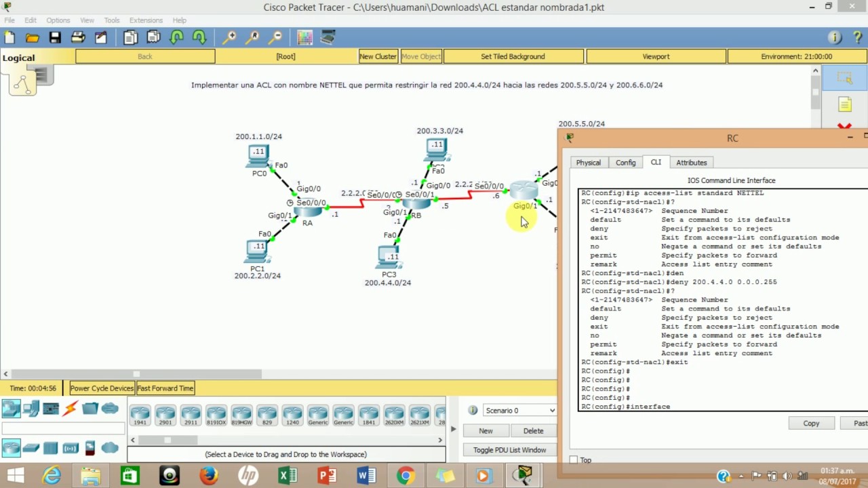Click PC0 in the topology

(x=258, y=157)
